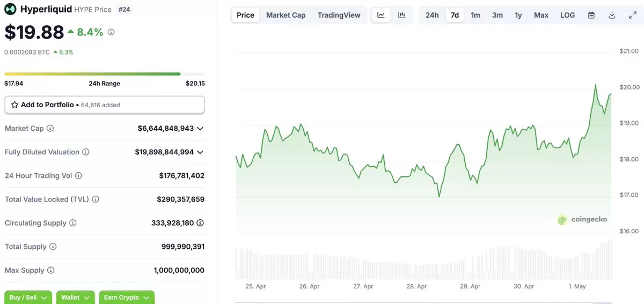
Task: Switch to the TradingView tab
Action: click(339, 15)
